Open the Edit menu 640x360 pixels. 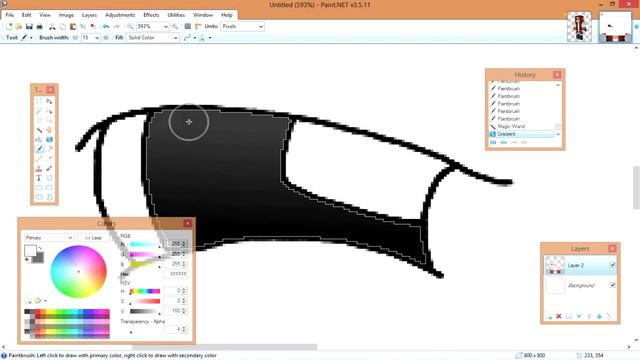[27, 15]
